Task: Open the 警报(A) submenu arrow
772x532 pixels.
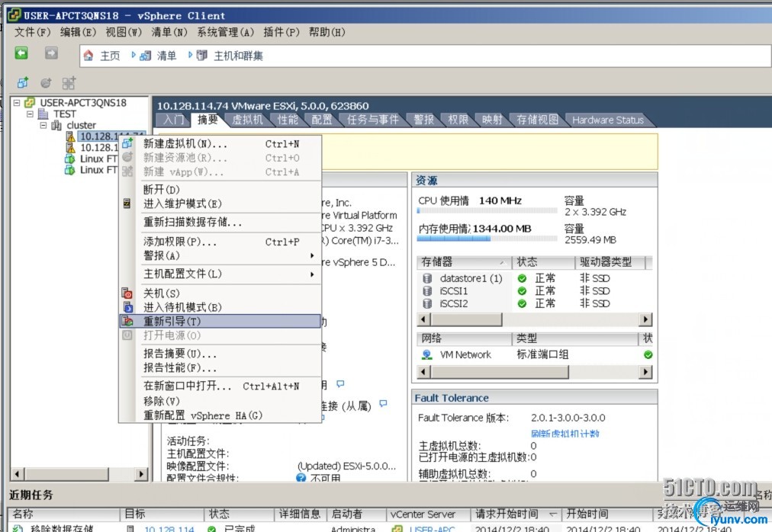Action: coord(312,255)
